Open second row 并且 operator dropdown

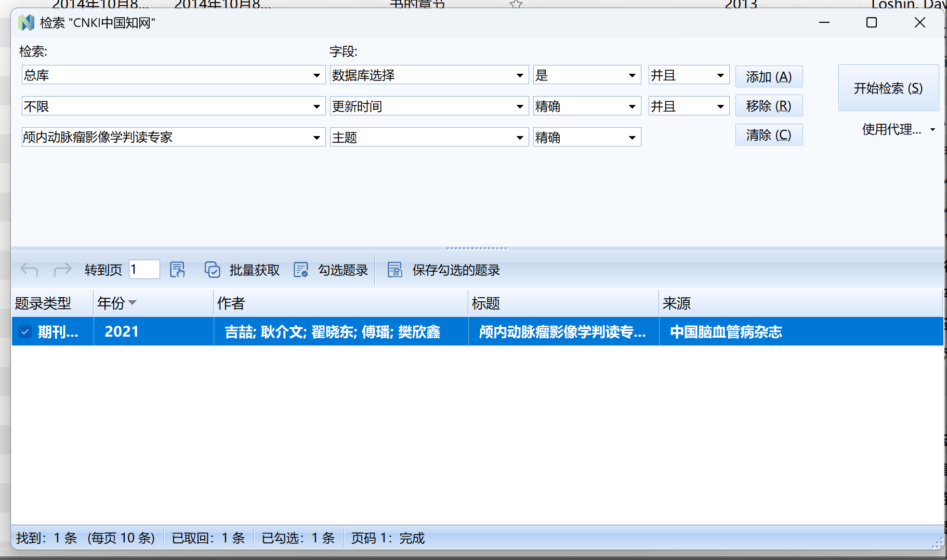pyautogui.click(x=720, y=106)
